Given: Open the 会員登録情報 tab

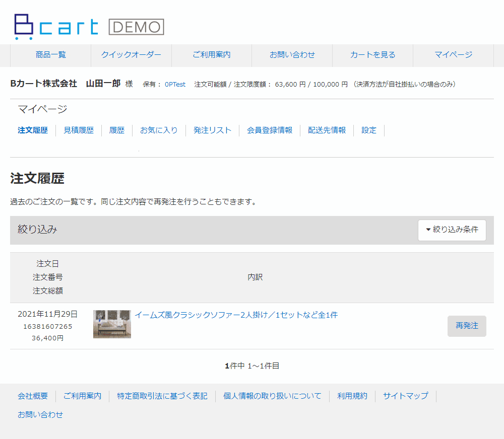Looking at the screenshot, I should (269, 130).
